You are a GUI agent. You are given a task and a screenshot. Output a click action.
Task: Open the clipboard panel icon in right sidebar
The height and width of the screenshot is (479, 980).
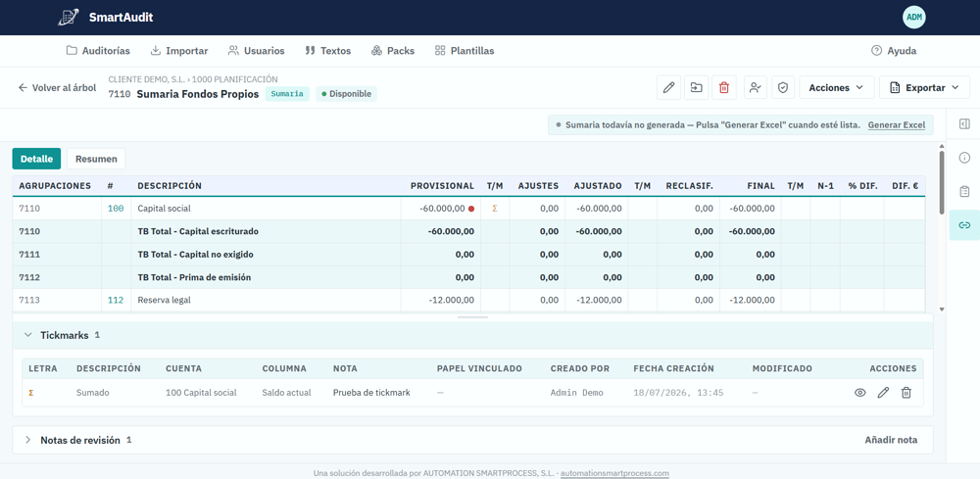[964, 192]
